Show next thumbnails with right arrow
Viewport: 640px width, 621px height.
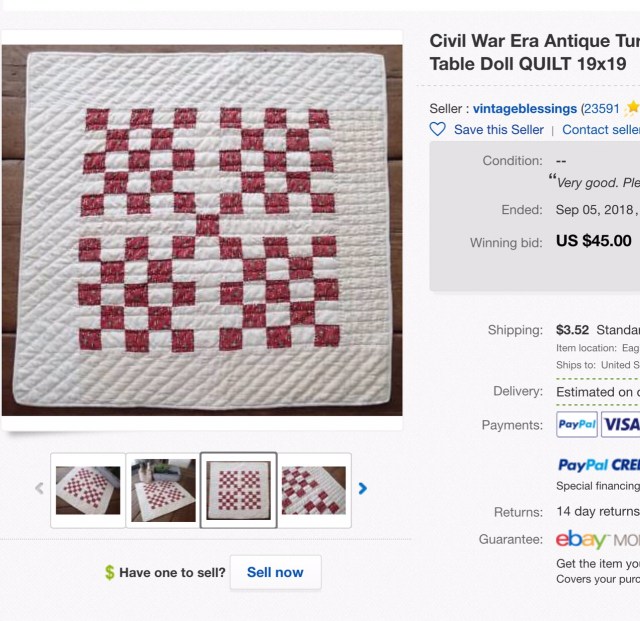coord(363,489)
